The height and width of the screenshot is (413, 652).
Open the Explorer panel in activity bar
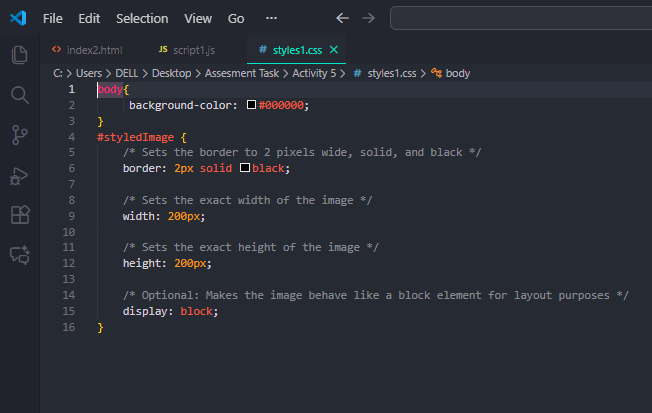[x=19, y=55]
